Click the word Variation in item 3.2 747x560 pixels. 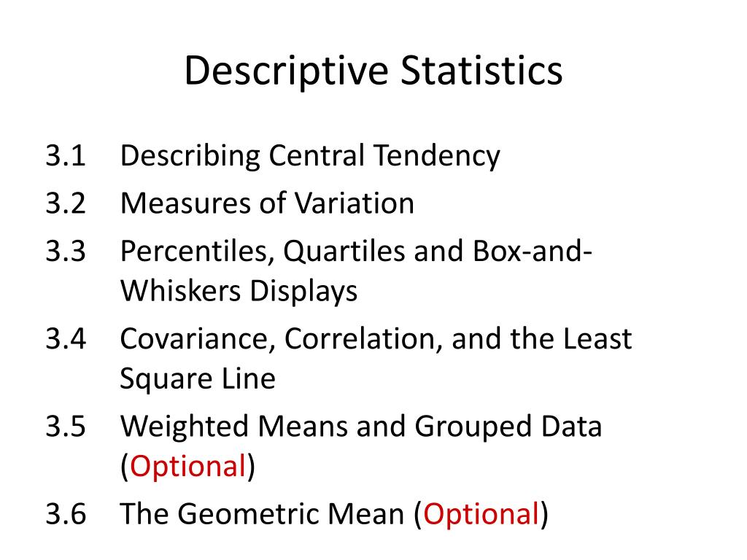(354, 203)
